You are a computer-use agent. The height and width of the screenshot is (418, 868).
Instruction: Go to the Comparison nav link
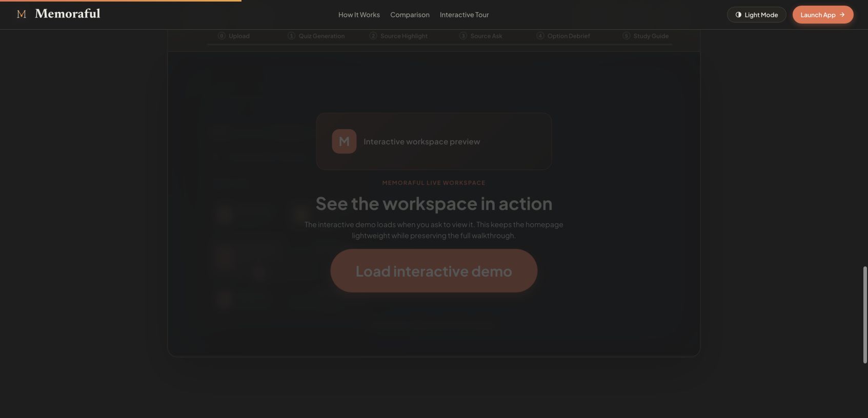[410, 15]
